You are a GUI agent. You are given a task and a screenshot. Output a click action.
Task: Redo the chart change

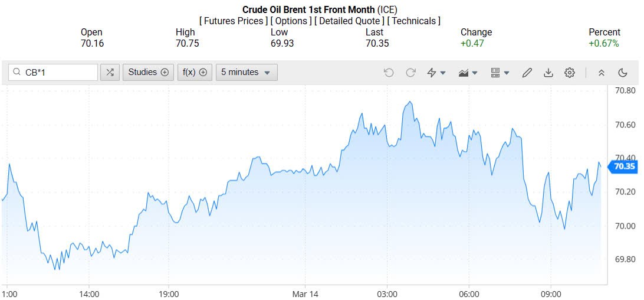pos(410,73)
